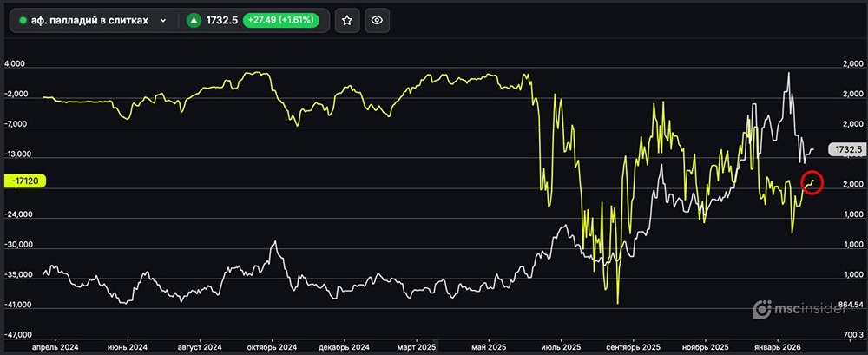Toggle chart visibility with the eye icon
Screen dimensions: 868x355
point(377,21)
